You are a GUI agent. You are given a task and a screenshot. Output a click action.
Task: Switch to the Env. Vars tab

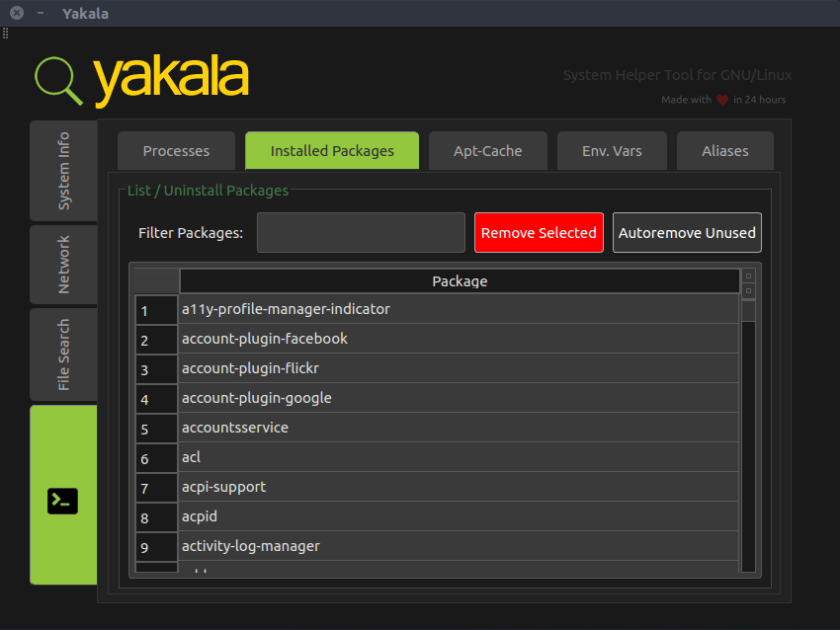pyautogui.click(x=612, y=151)
